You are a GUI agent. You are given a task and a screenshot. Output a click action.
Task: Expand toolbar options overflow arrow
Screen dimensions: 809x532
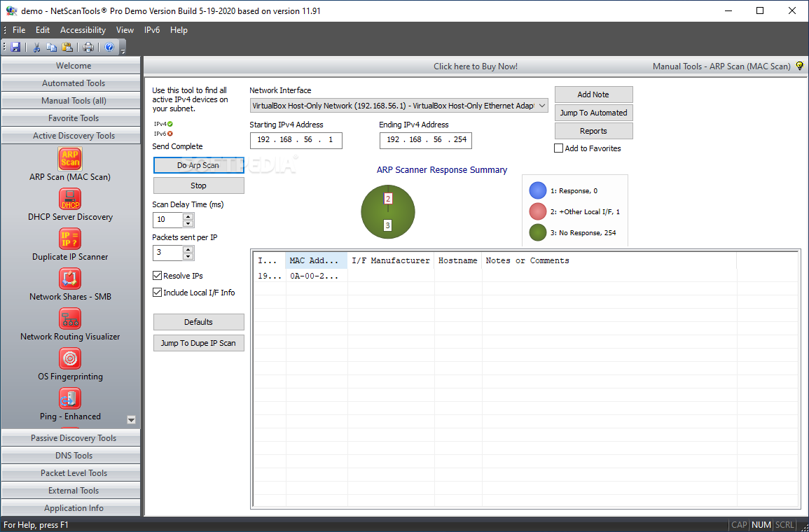(123, 50)
